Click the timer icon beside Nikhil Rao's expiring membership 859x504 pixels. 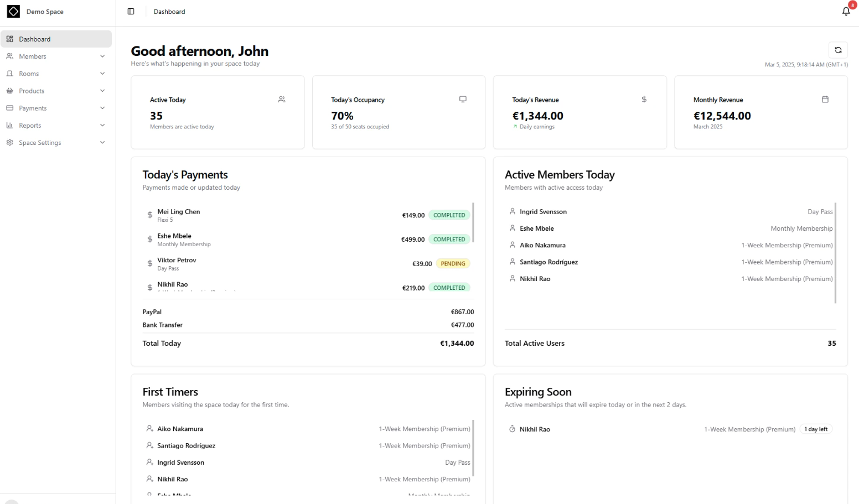511,429
